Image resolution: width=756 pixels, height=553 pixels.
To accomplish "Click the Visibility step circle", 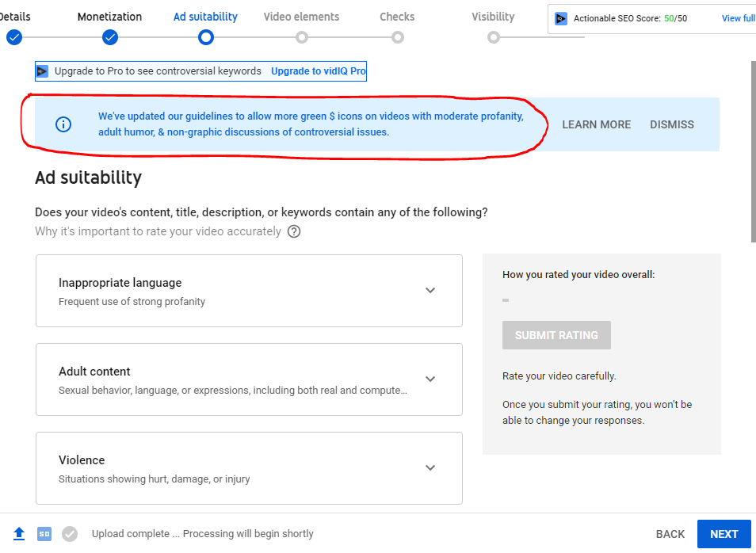I will 493,37.
